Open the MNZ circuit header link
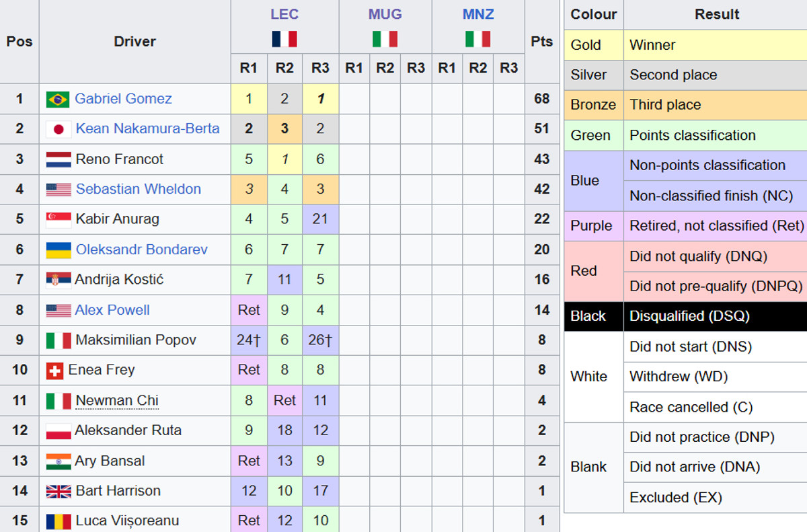Screen dimensions: 807x532 [x=478, y=14]
